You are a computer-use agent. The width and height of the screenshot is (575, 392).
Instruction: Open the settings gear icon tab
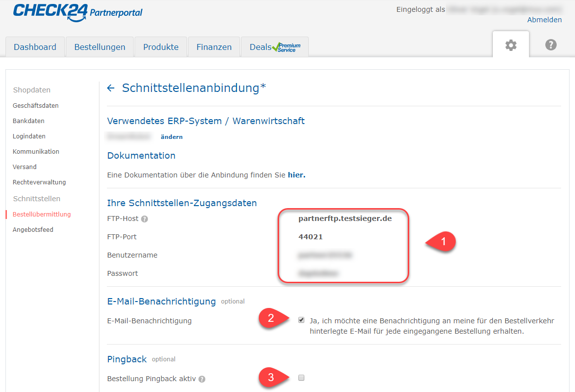[x=511, y=45]
